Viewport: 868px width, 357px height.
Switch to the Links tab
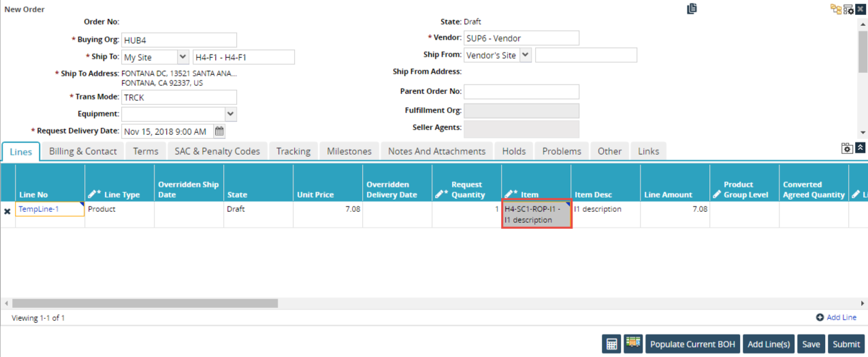click(x=649, y=151)
